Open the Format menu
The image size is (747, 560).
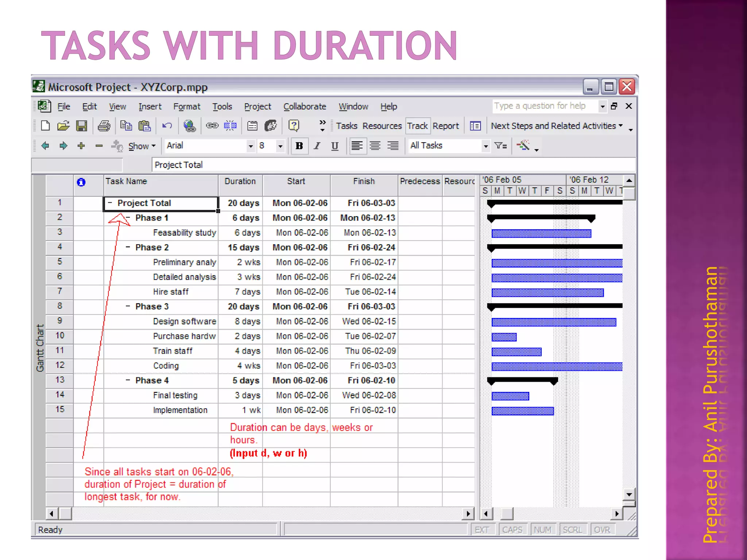(x=186, y=106)
